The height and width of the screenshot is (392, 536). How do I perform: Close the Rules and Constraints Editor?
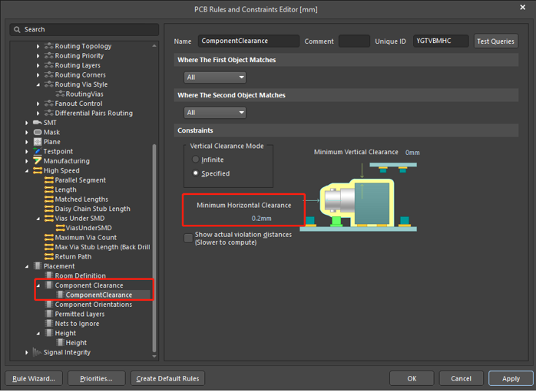click(x=523, y=7)
